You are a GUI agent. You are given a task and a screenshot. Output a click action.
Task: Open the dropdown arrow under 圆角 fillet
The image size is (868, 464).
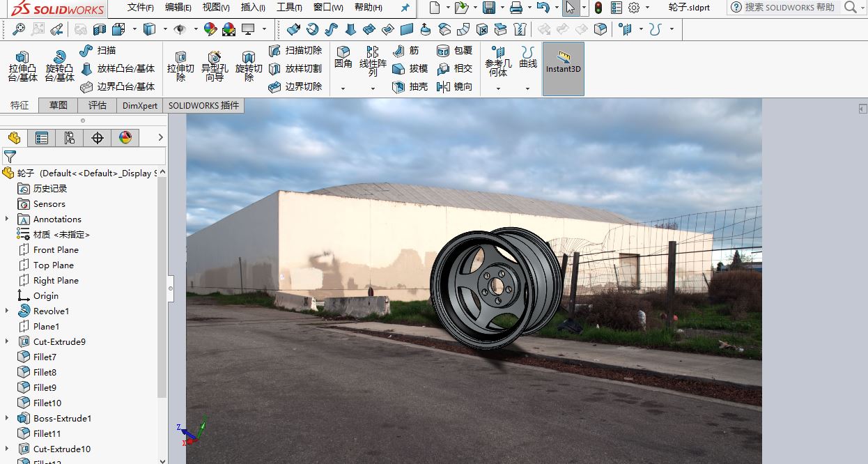pos(343,88)
